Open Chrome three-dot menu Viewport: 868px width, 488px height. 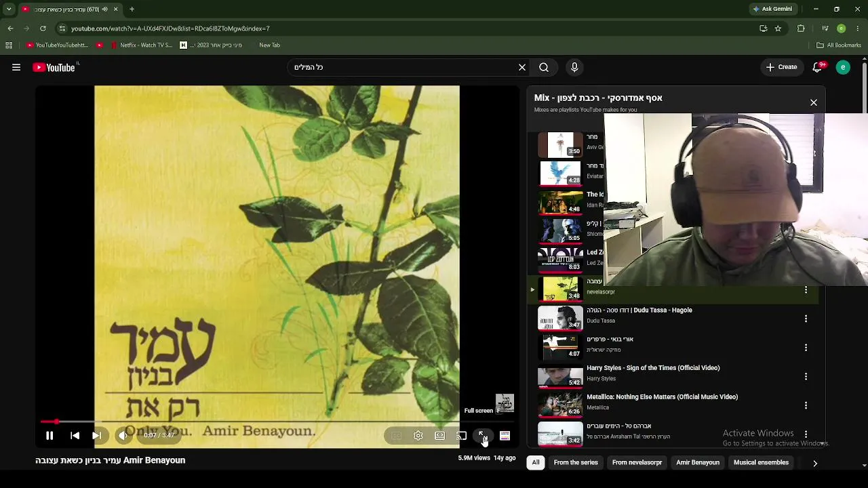pos(858,28)
